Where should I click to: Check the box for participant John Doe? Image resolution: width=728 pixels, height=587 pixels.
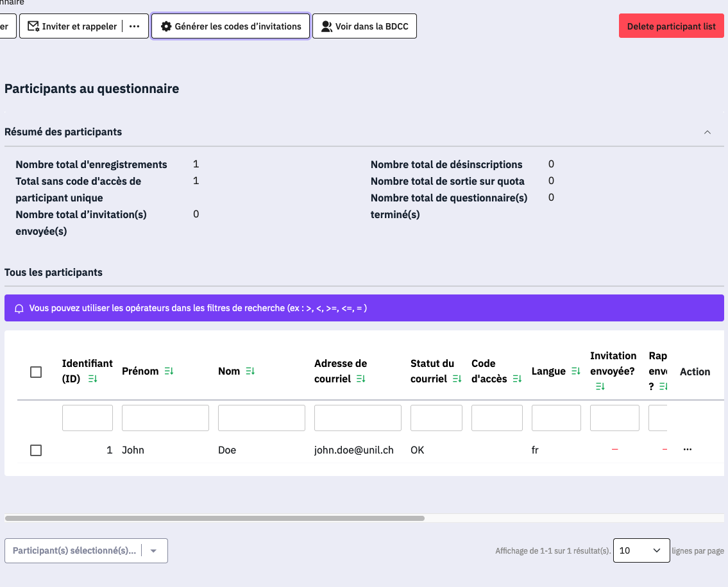(x=36, y=450)
